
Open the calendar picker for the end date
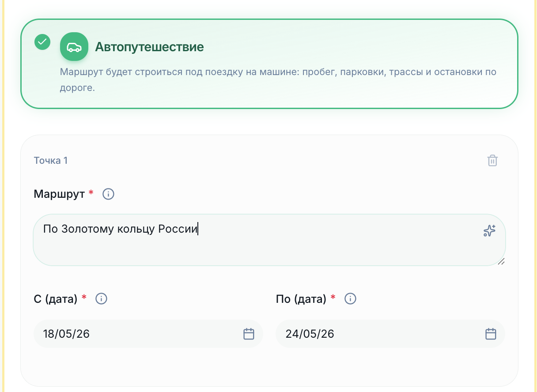click(491, 334)
